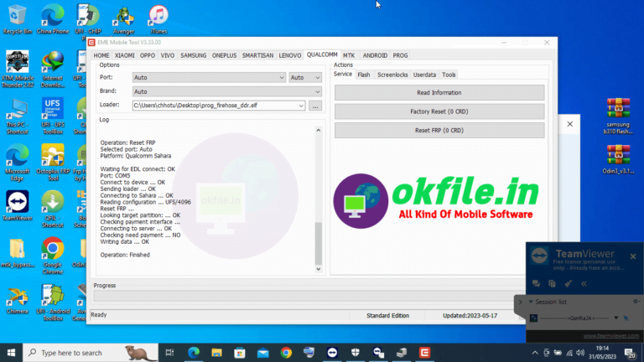Open This PC shortcut on desktop
644x362 pixels.
pyautogui.click(x=18, y=116)
